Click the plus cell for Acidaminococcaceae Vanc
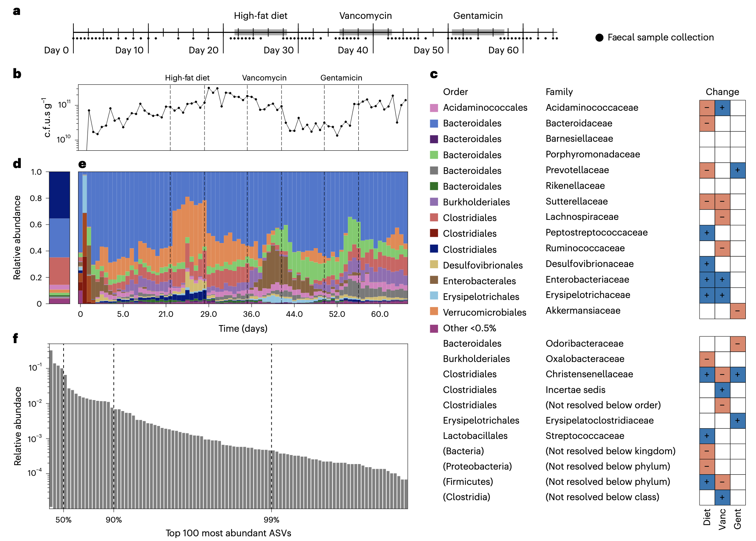The height and width of the screenshot is (541, 756). point(722,108)
